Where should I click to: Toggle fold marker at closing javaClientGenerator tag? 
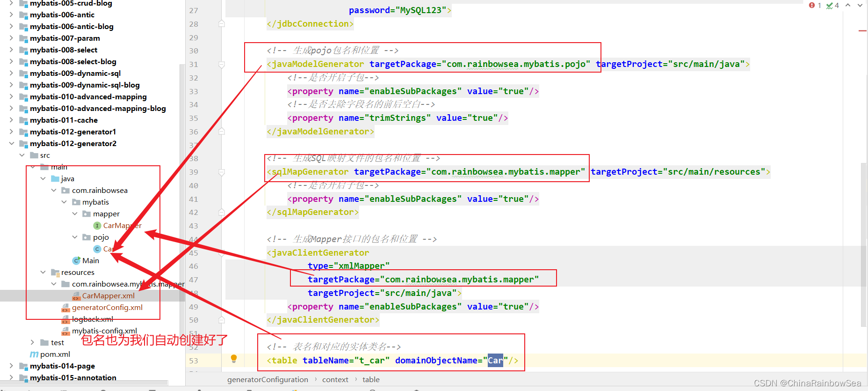tap(222, 320)
